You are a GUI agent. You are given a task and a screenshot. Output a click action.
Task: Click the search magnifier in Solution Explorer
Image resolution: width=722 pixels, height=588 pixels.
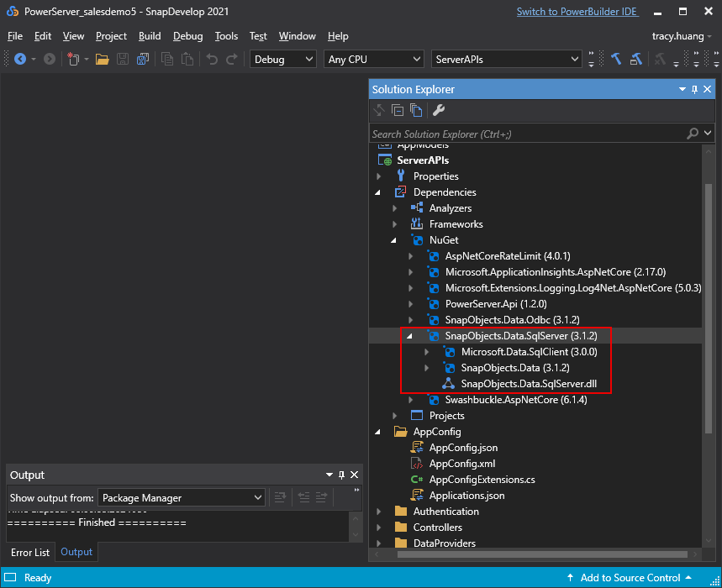pyautogui.click(x=693, y=134)
